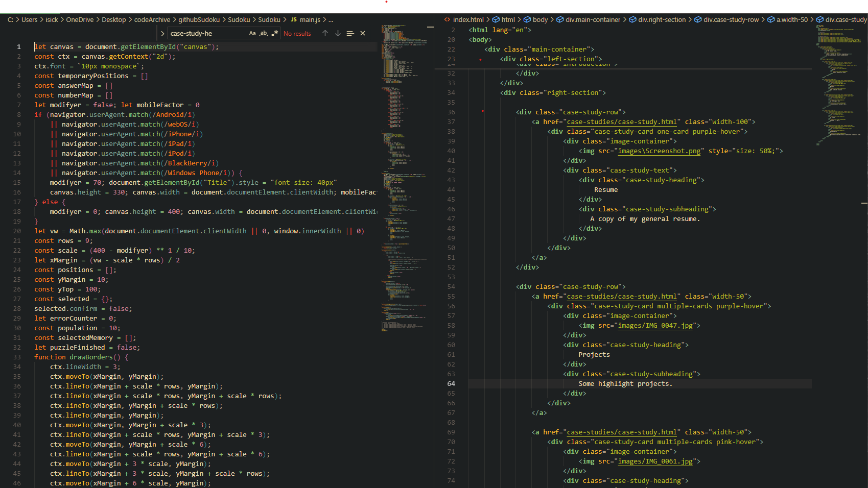868x488 pixels.
Task: Toggle Match Case in the find widget
Action: coord(252,33)
